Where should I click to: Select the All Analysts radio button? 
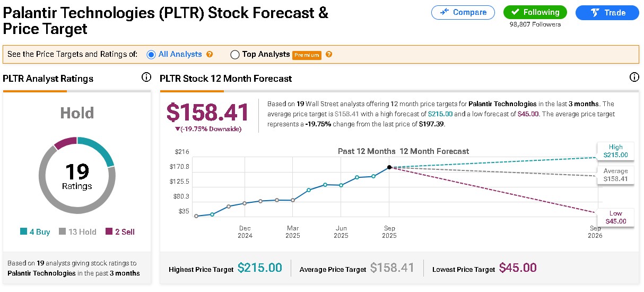pyautogui.click(x=151, y=54)
